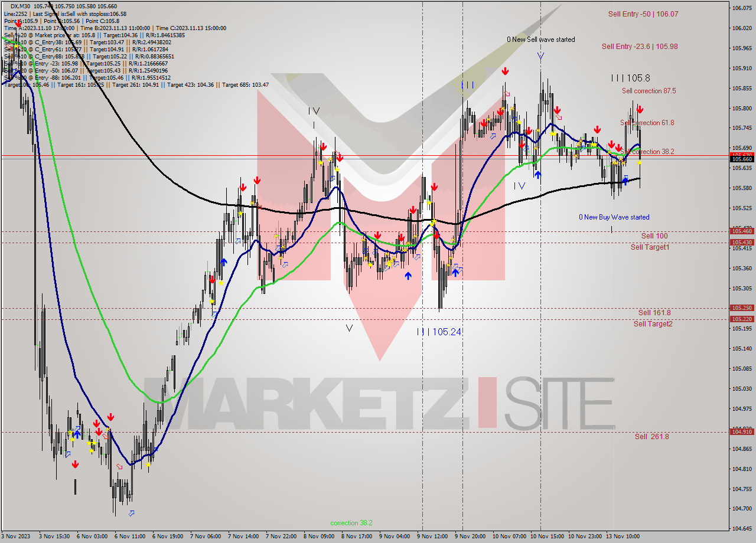Click the '7 Nov 14:00' time axis label
The image size is (756, 543).
(x=243, y=537)
